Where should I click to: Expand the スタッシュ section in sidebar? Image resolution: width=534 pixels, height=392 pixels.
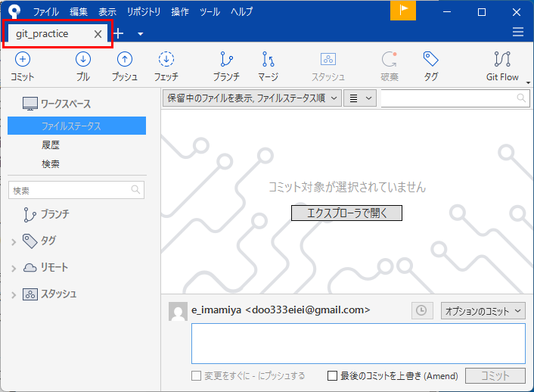tap(14, 294)
